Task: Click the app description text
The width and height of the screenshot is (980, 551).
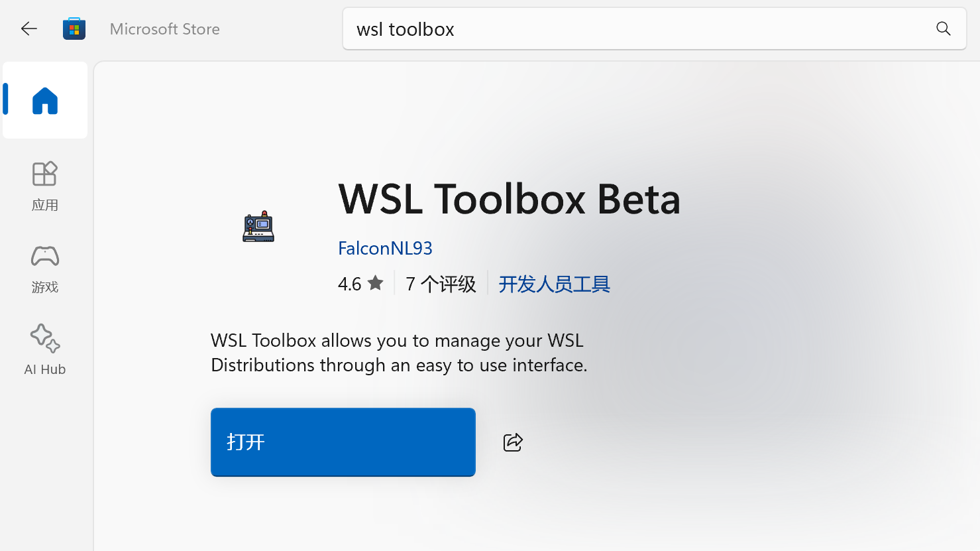Action: click(x=397, y=352)
